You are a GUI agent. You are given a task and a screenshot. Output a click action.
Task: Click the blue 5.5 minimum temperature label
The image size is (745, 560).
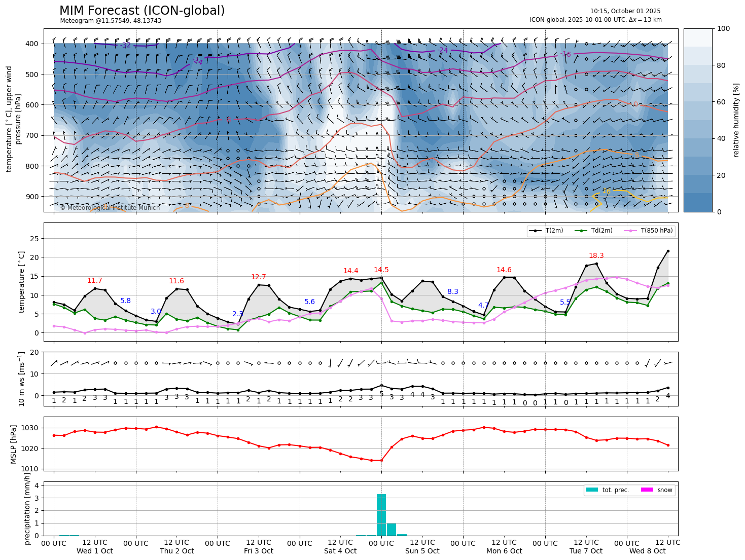coord(565,303)
